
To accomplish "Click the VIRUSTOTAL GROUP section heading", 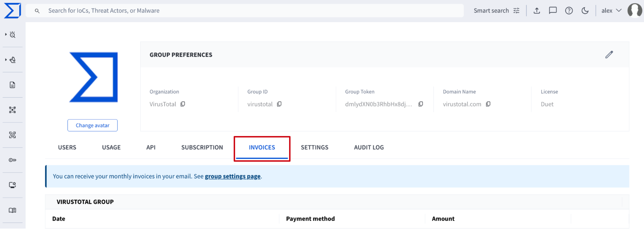I will click(x=85, y=202).
